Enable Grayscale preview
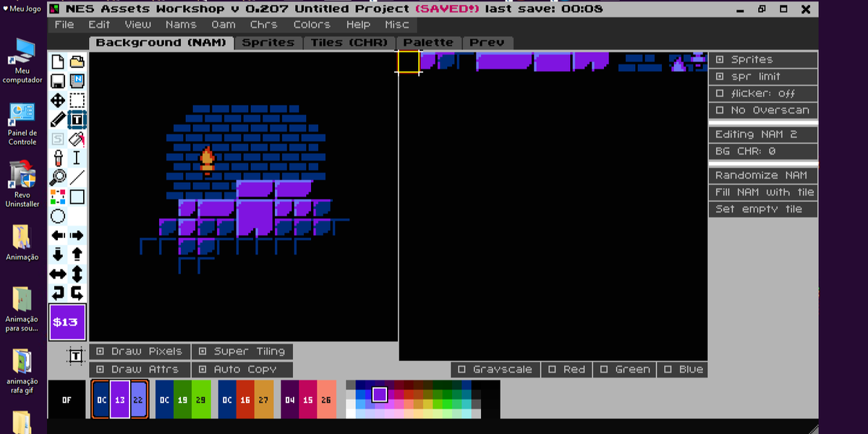The image size is (868, 434). 495,369
